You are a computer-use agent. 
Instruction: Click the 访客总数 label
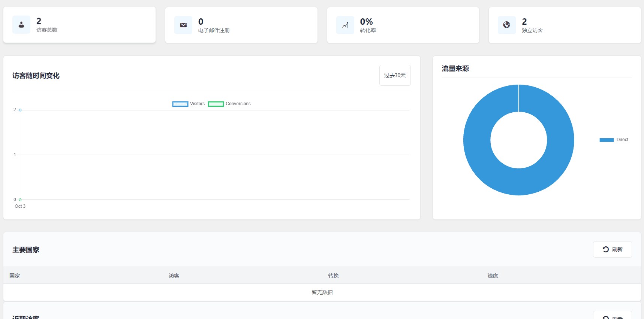pyautogui.click(x=47, y=30)
